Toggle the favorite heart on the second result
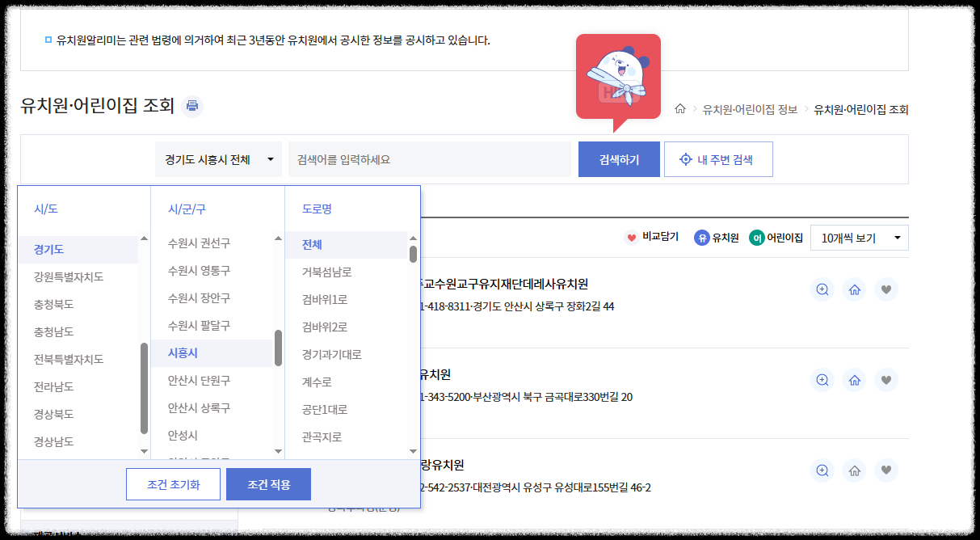The width and height of the screenshot is (980, 540). click(885, 380)
